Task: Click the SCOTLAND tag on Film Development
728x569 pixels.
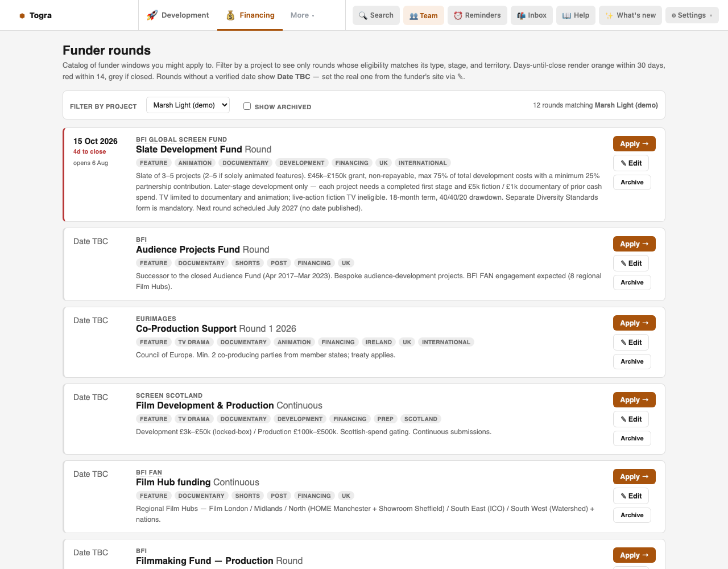Action: tap(421, 419)
